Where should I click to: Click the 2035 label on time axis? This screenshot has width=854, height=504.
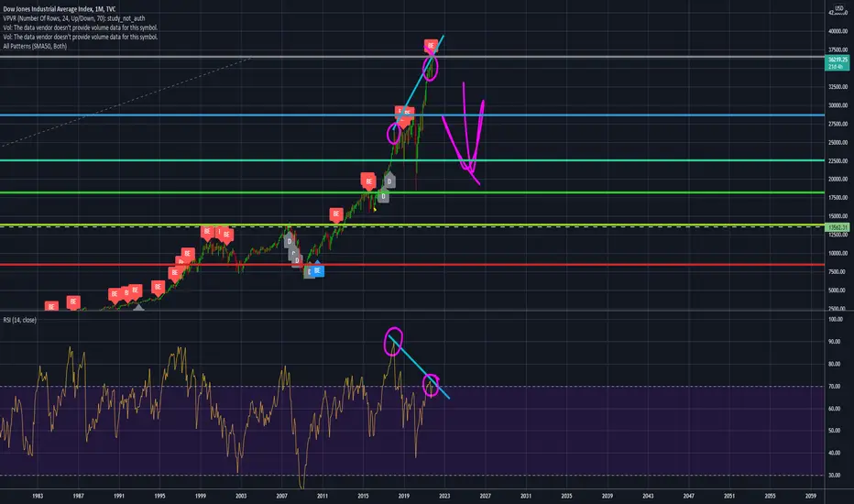566,496
